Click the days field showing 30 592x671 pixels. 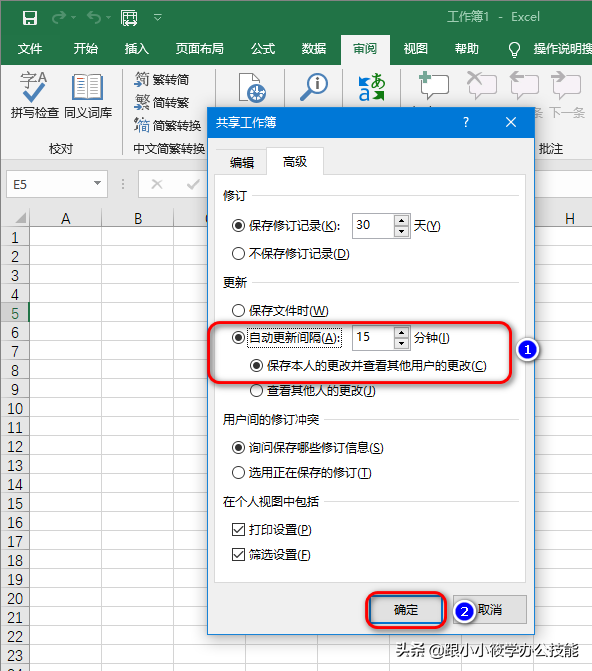point(373,226)
